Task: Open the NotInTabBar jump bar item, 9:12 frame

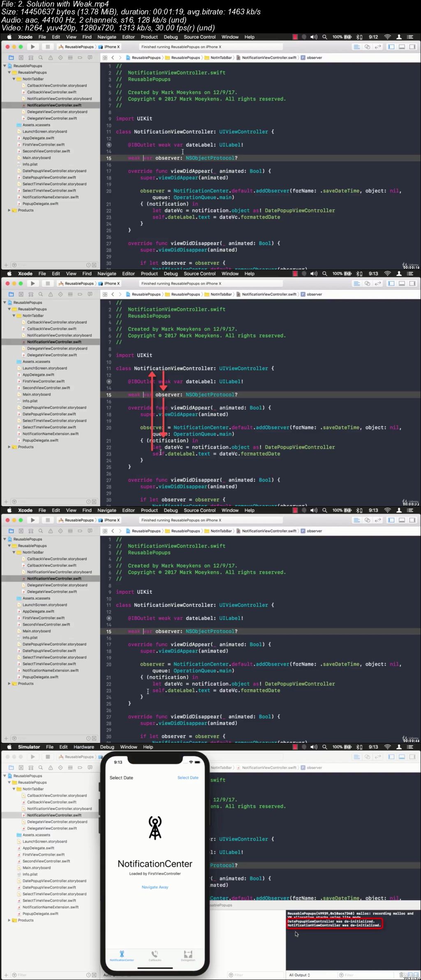Action: coord(218,58)
